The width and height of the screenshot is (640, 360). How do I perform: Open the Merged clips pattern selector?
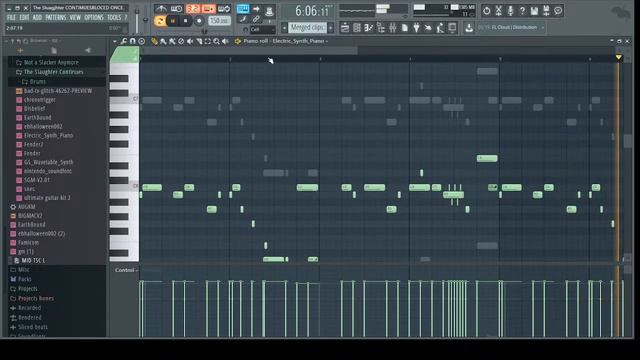(x=307, y=28)
